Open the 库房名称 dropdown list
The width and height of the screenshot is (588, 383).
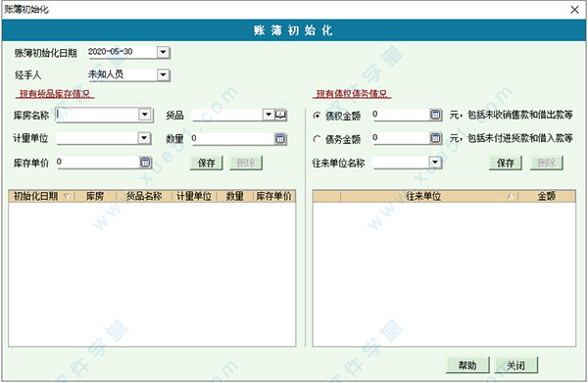point(145,115)
